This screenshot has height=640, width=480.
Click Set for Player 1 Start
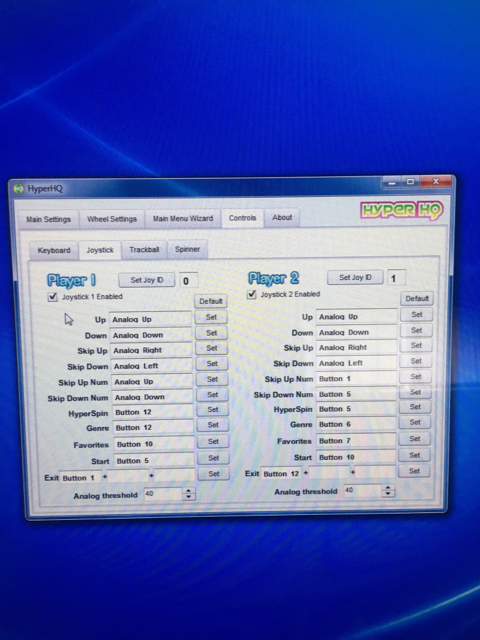pyautogui.click(x=213, y=458)
